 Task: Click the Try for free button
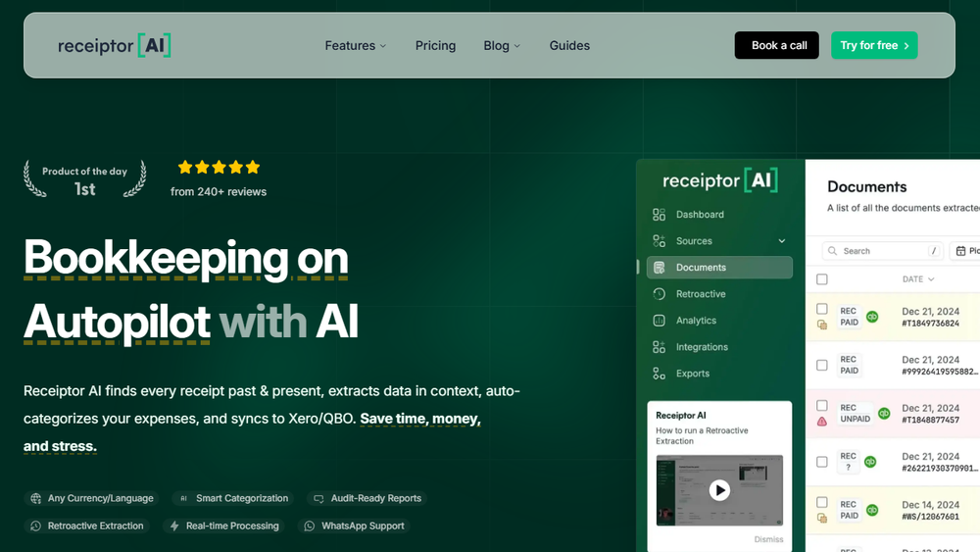[x=874, y=45]
